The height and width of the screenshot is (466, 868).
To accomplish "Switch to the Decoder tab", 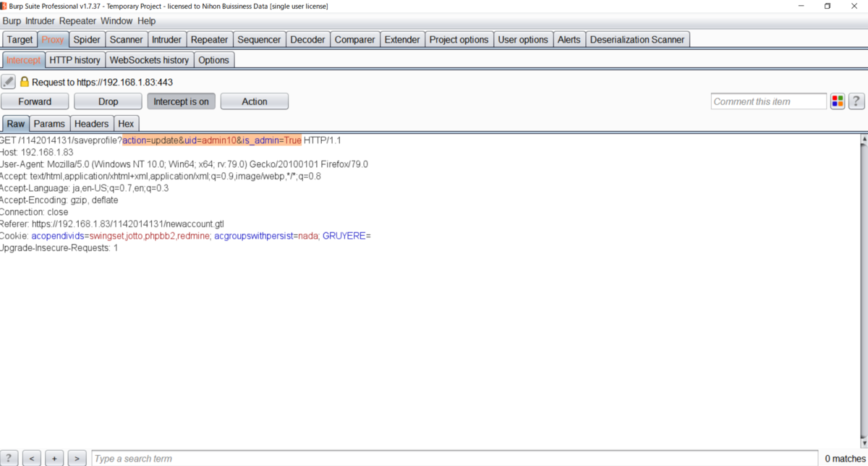I will tap(308, 39).
